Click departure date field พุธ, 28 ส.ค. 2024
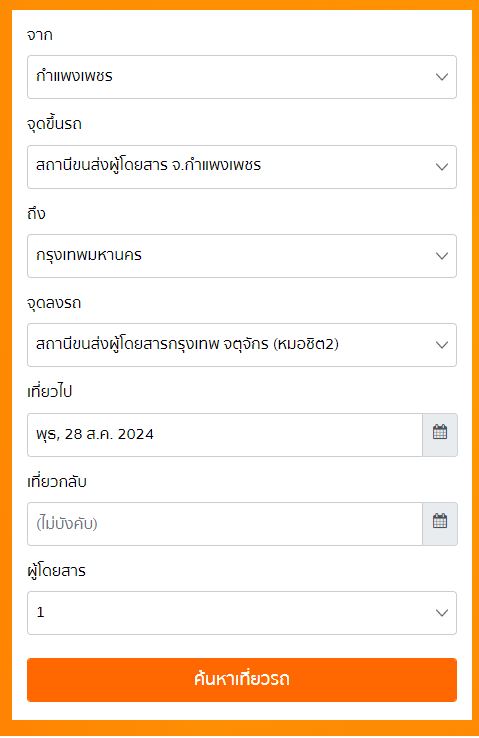This screenshot has width=479, height=738. (x=225, y=434)
